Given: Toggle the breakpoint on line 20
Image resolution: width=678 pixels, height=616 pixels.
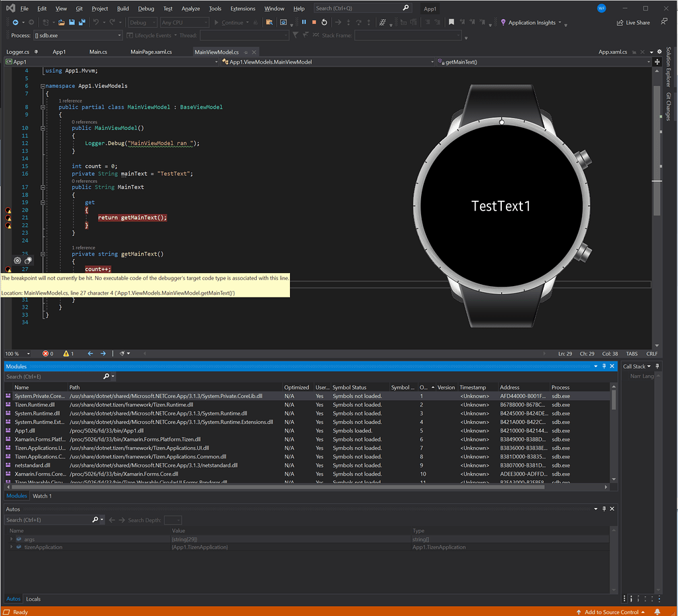Looking at the screenshot, I should click(x=9, y=210).
